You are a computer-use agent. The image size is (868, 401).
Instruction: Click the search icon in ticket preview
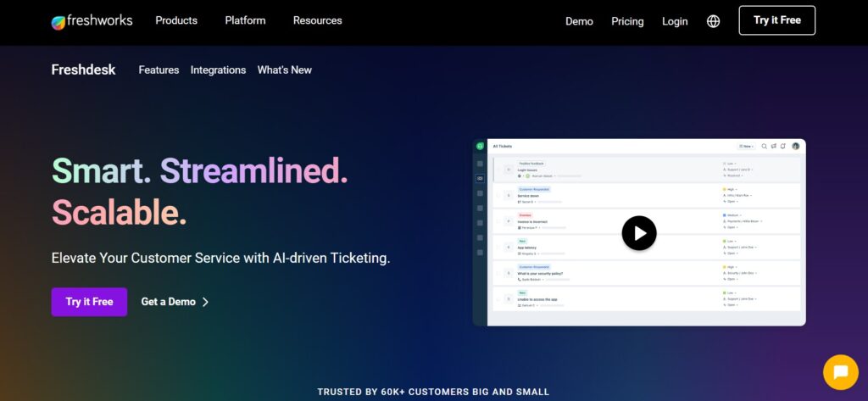(x=764, y=146)
